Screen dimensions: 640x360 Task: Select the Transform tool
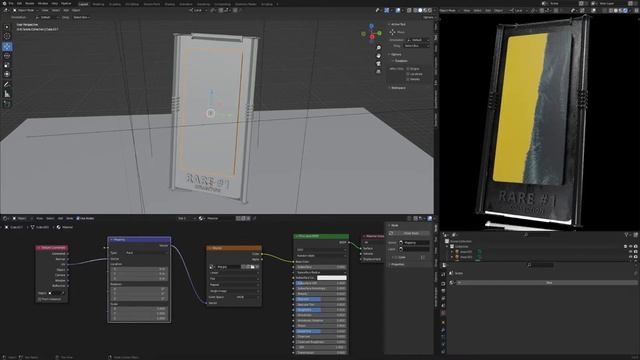tap(7, 74)
